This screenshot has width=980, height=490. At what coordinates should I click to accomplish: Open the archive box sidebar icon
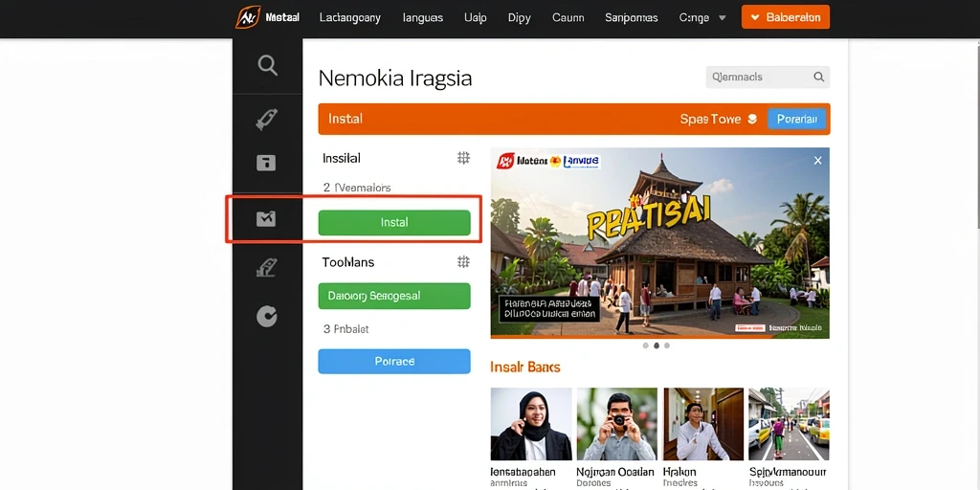click(266, 163)
